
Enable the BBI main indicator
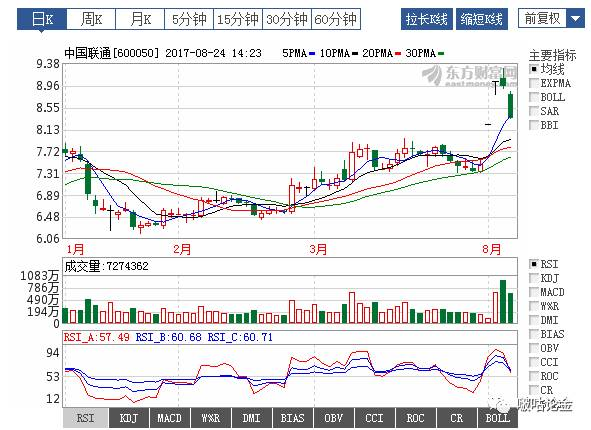click(534, 125)
